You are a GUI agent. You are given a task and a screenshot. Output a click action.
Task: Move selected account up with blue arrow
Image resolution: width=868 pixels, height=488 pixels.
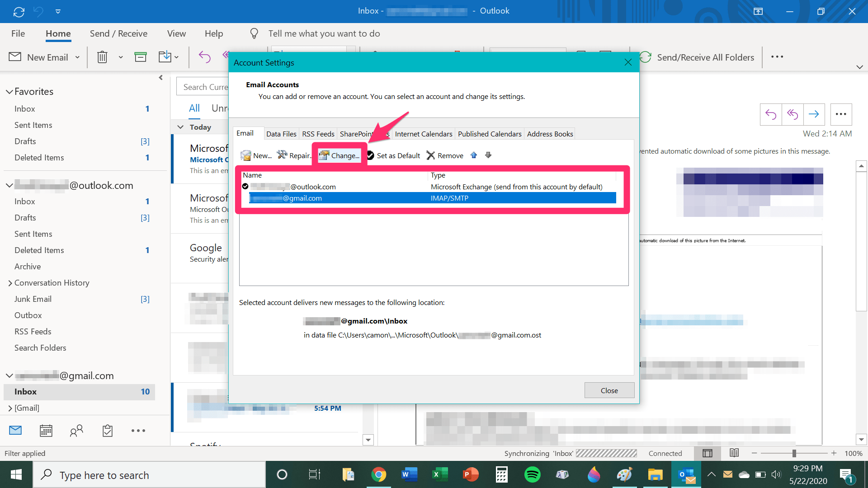point(474,155)
